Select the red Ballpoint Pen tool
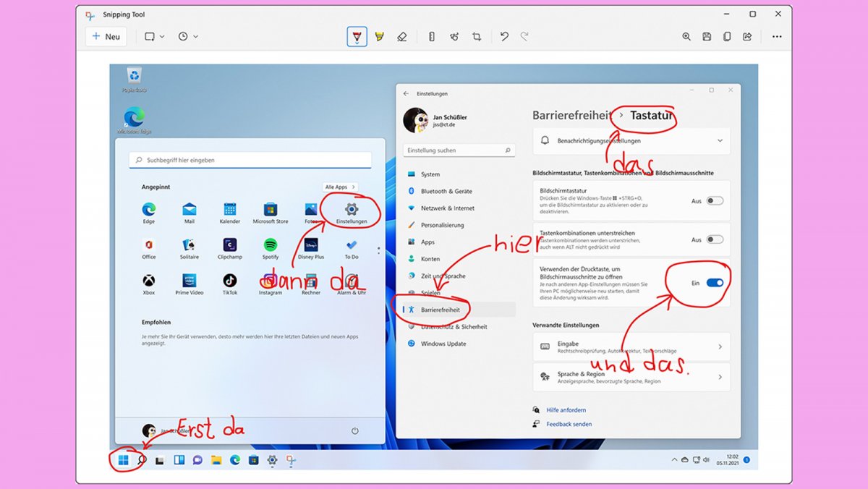 point(357,36)
